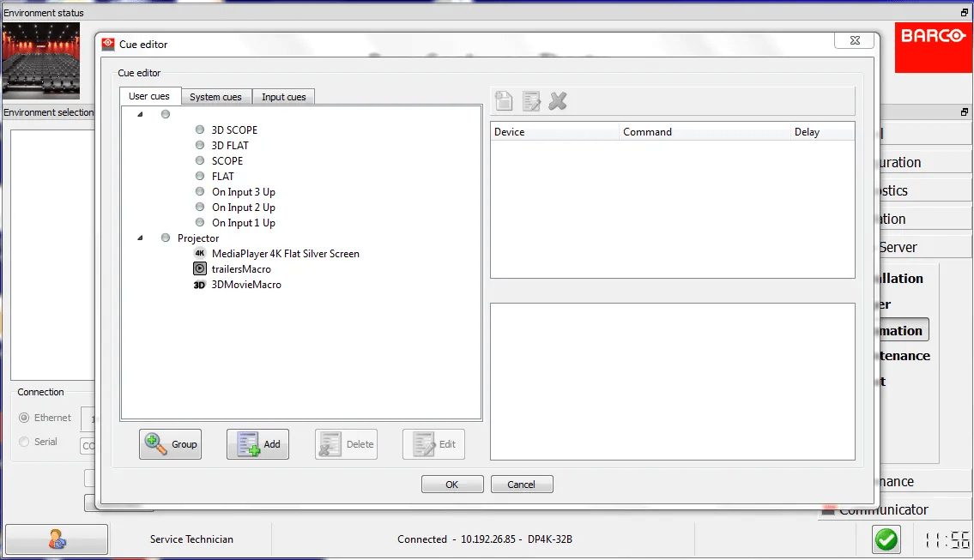
Task: Click the 4K icon beside MediaPlayer cue
Action: pos(199,254)
